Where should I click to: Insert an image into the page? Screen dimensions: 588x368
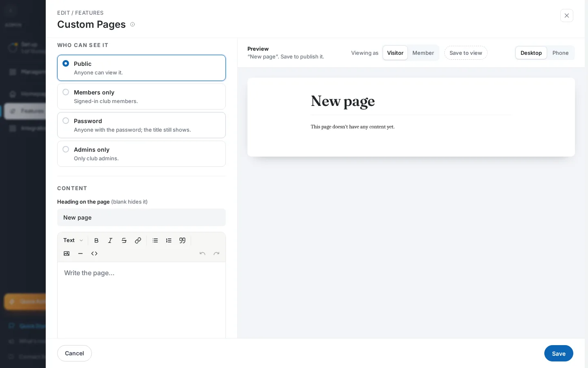point(67,254)
